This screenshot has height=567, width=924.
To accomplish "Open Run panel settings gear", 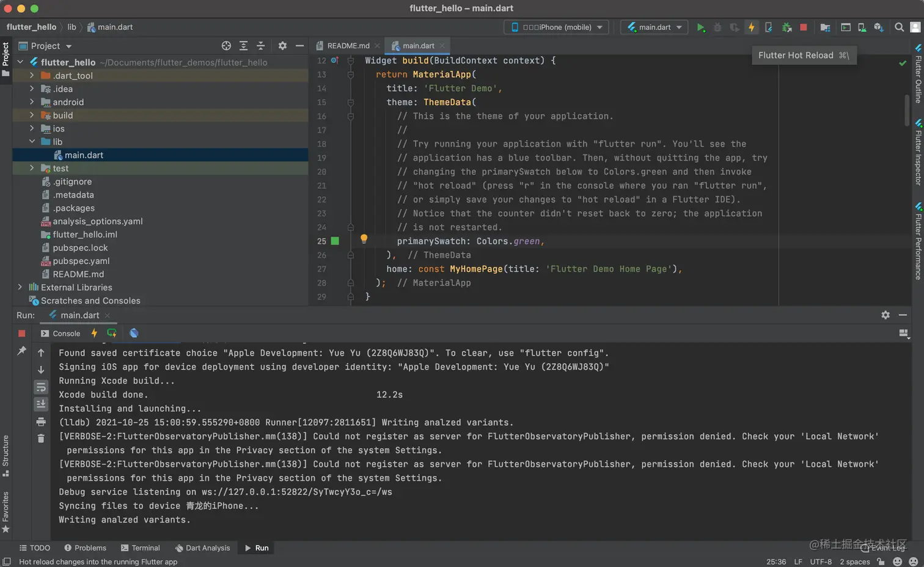I will [886, 315].
